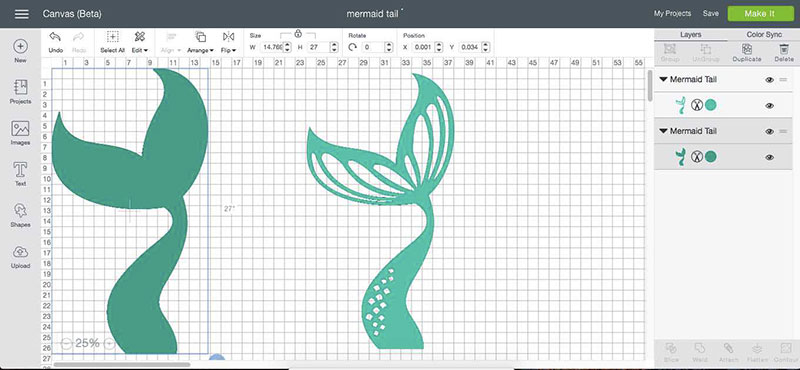This screenshot has width=800, height=370.
Task: Delete the selected layer via trash icon
Action: (x=784, y=49)
